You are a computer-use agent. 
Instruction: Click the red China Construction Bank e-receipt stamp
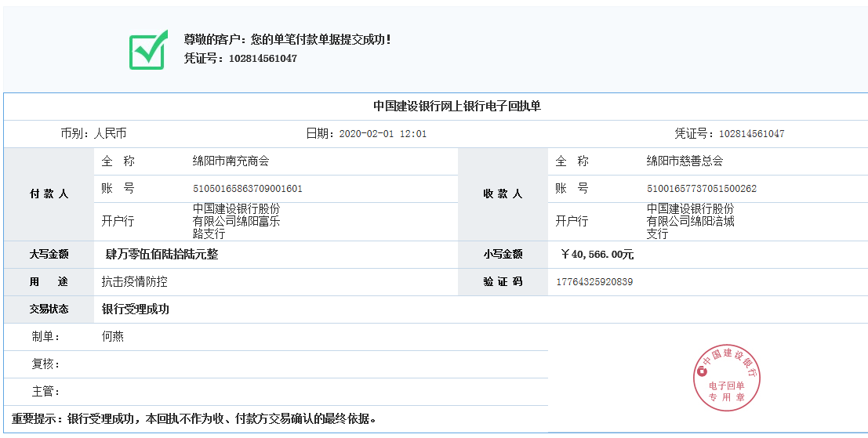tap(726, 378)
